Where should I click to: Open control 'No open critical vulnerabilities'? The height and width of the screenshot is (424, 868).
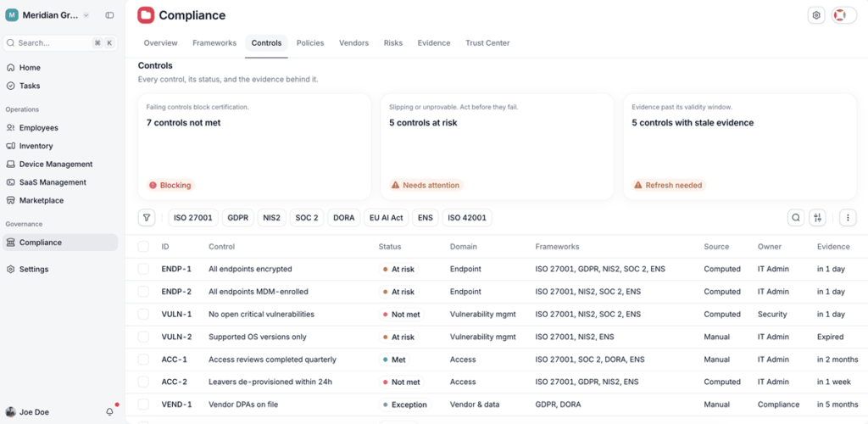261,314
